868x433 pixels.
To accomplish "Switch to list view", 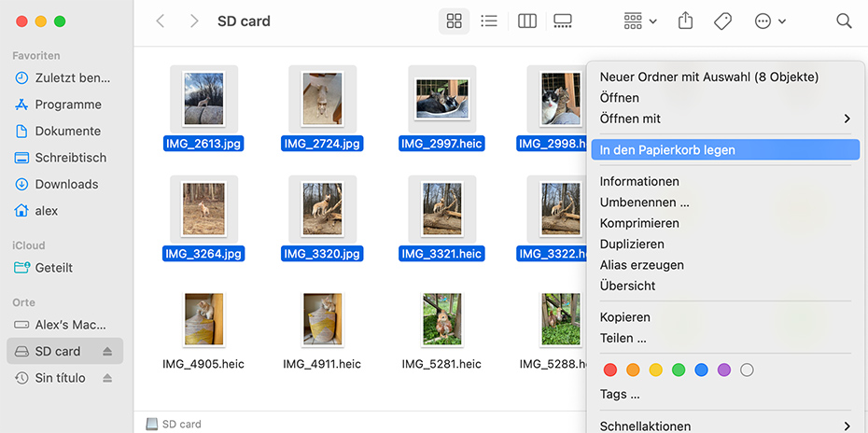I will point(489,21).
